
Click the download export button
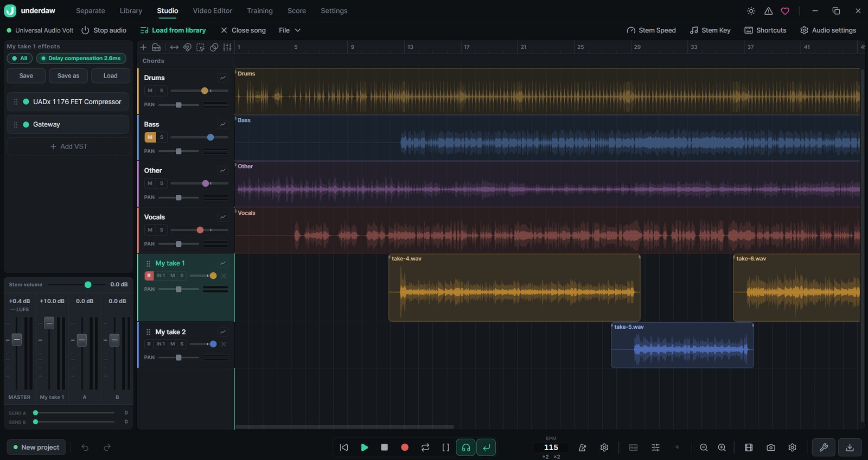(850, 448)
